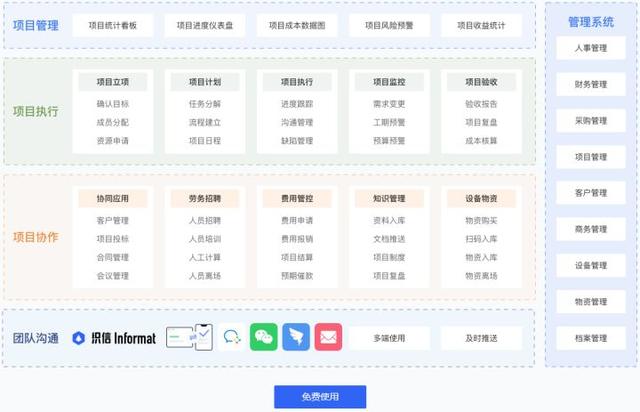
Task: Select 采购管理 in the 管理系统 panel
Action: 591,121
